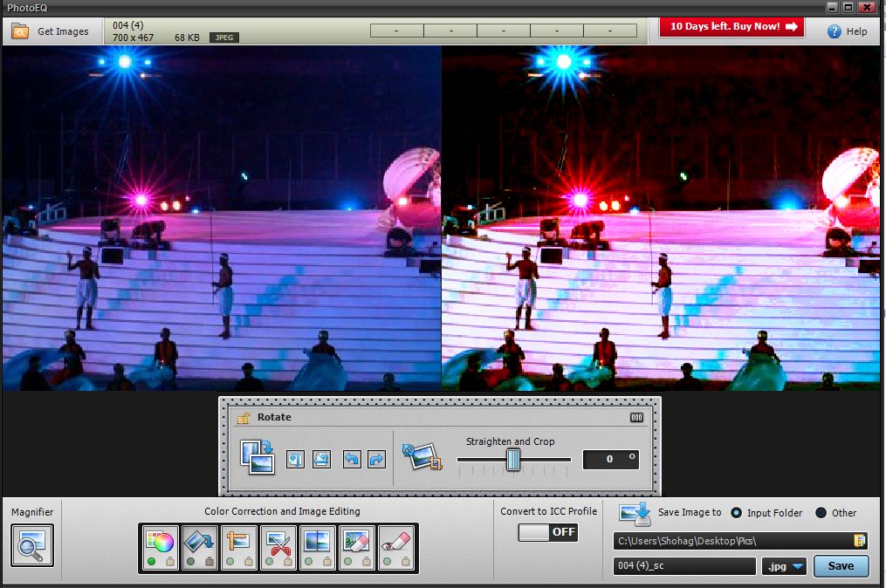The height and width of the screenshot is (588, 886).
Task: Click the Straighten and Crop slider handle
Action: tap(513, 459)
